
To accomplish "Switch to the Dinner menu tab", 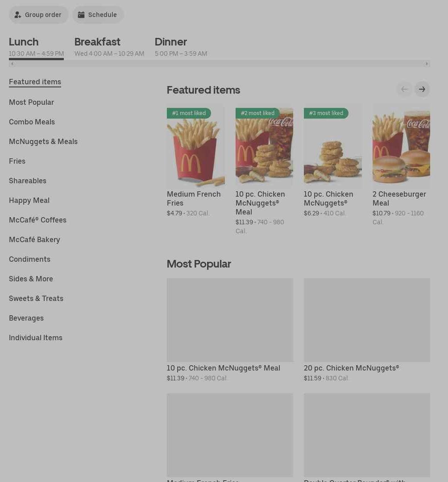I will (181, 47).
